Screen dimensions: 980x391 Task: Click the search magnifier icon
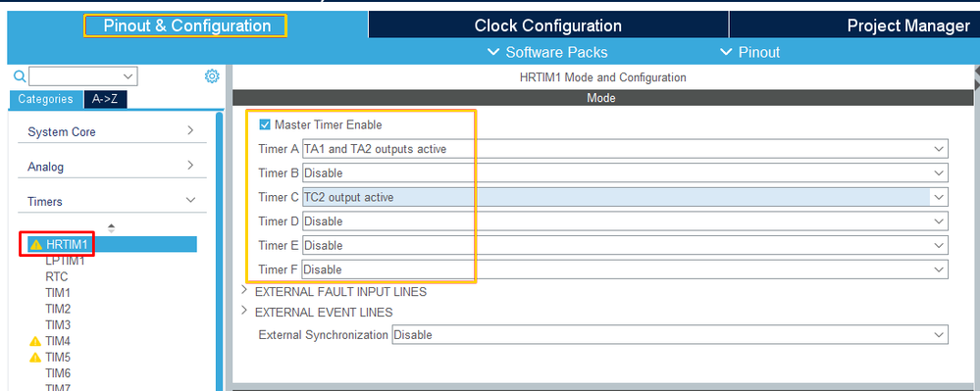coord(20,76)
